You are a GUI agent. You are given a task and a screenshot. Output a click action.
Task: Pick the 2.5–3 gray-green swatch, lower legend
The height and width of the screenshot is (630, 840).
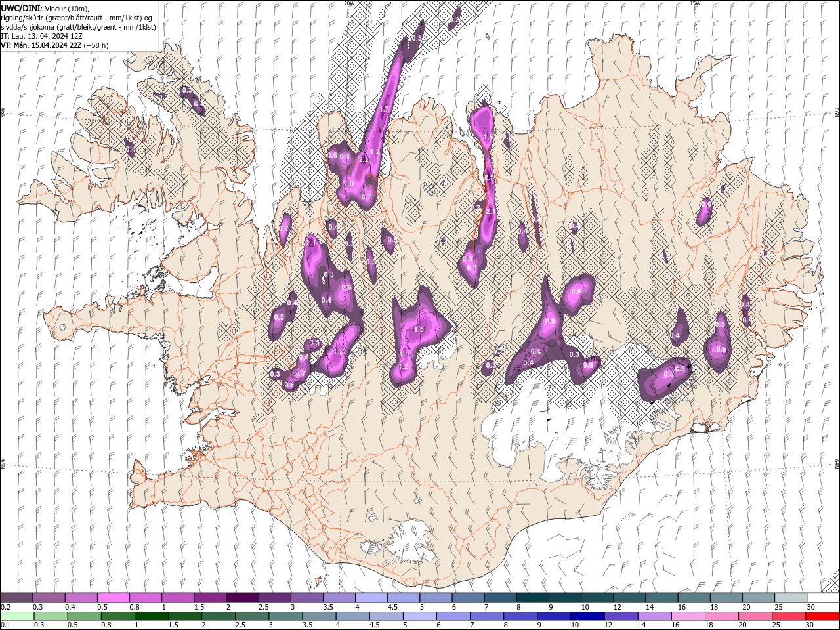(x=252, y=616)
